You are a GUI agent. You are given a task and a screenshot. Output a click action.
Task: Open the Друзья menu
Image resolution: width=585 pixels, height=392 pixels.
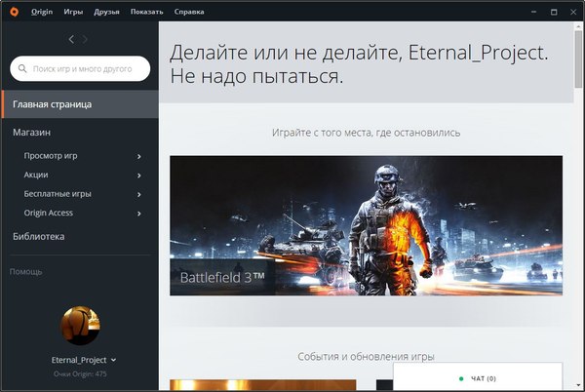click(x=107, y=11)
